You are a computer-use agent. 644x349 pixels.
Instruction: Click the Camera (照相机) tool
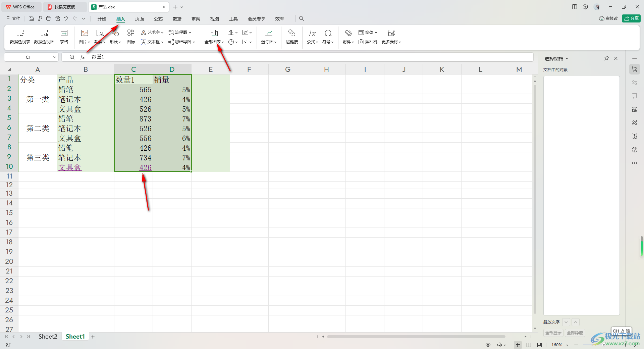click(368, 42)
